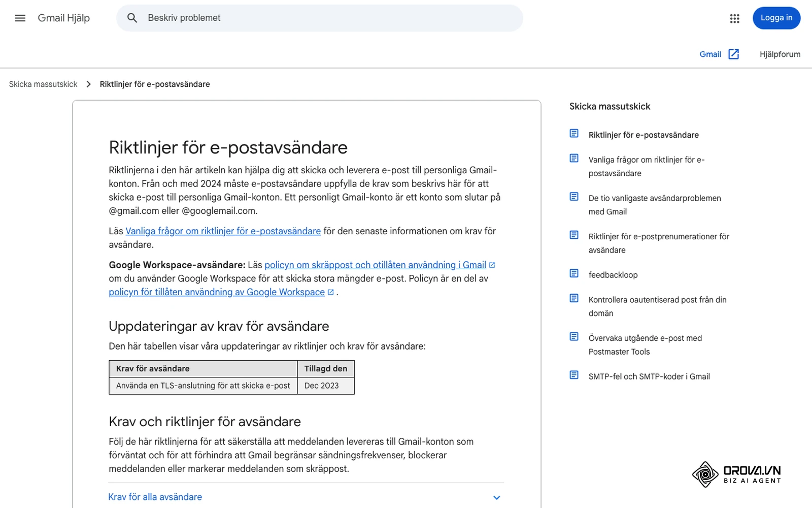Click the breadcrumb chevron separator
The width and height of the screenshot is (812, 508).
[89, 84]
